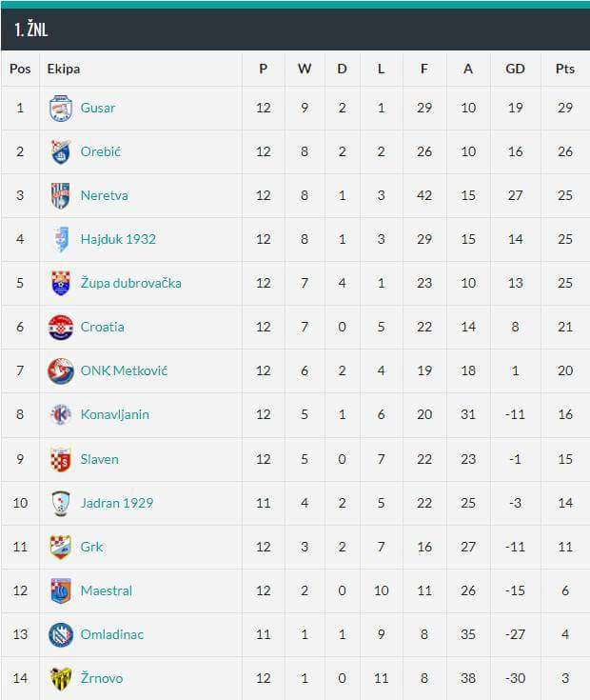Click the Župa dubrovačka crest icon
The image size is (590, 700).
point(61,284)
